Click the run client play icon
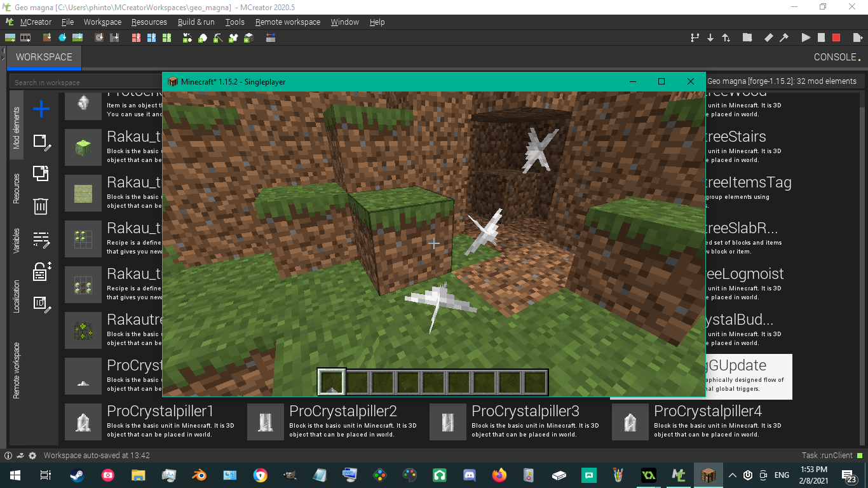Screen dimensions: 868x488 click(806, 38)
